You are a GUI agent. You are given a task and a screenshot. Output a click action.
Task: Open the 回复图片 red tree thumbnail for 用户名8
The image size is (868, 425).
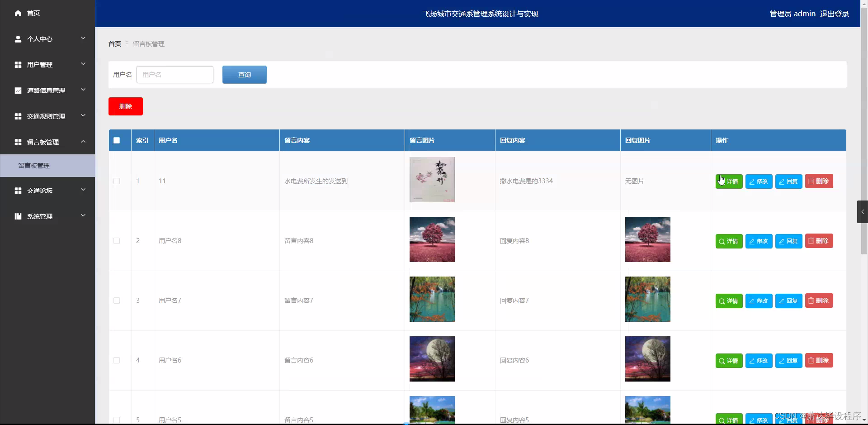point(648,239)
